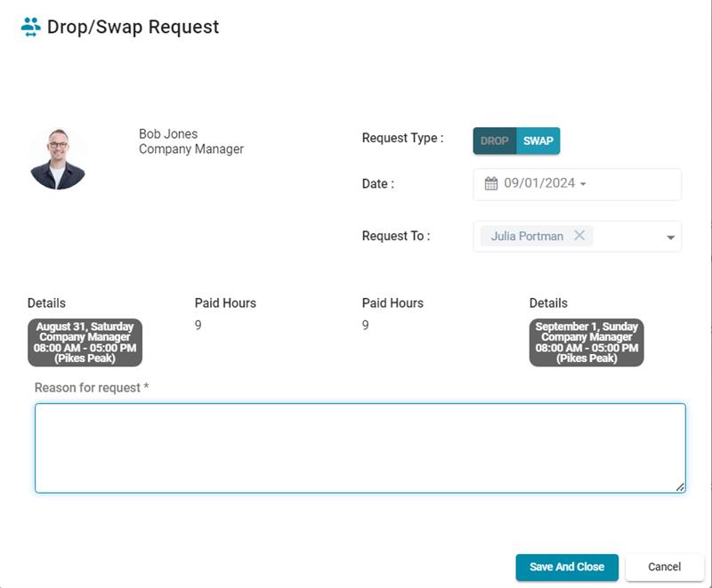Click the textarea resize handle corner
The width and height of the screenshot is (712, 588).
(x=680, y=487)
